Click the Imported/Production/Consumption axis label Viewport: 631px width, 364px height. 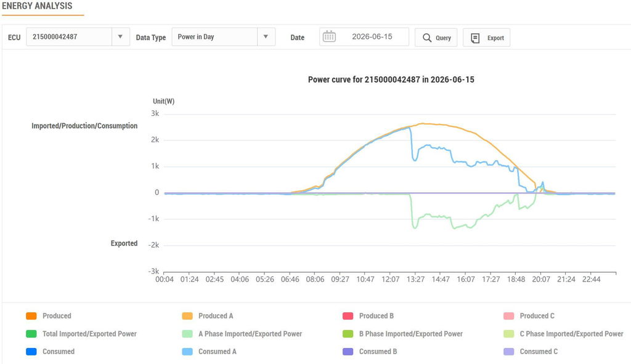[x=84, y=126]
